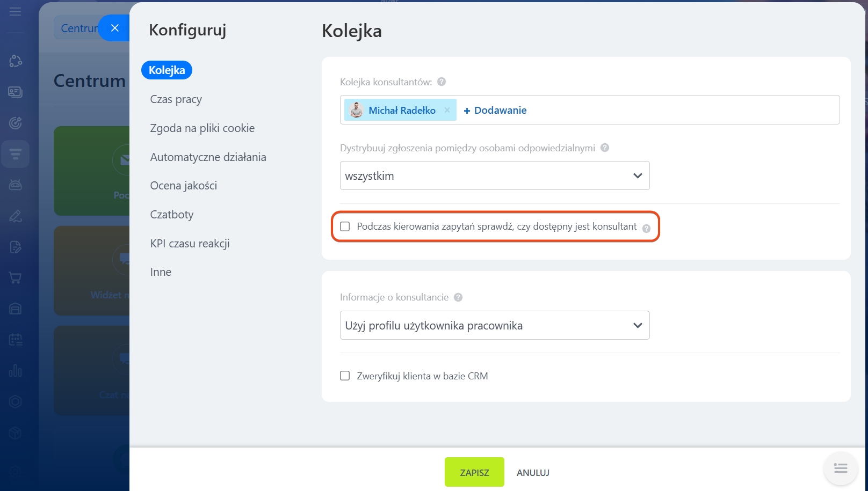Click the round list button in bottom-right corner
This screenshot has height=491, width=868.
tap(840, 468)
